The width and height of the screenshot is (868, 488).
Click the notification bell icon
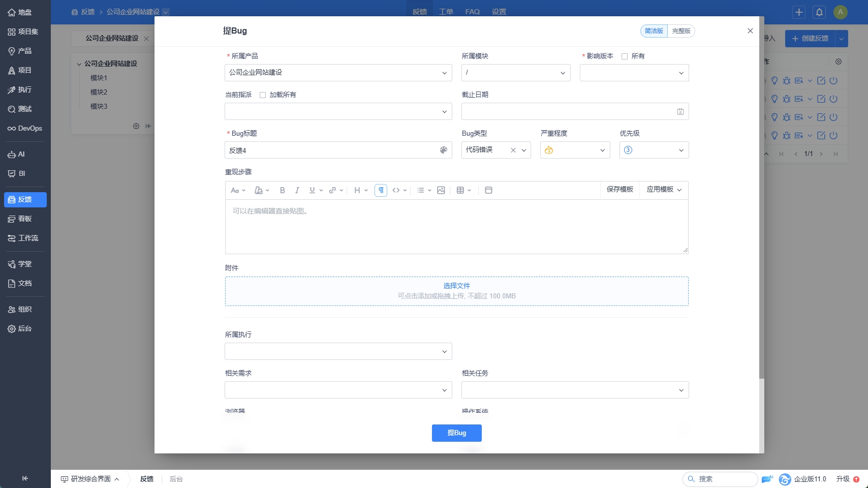[819, 12]
